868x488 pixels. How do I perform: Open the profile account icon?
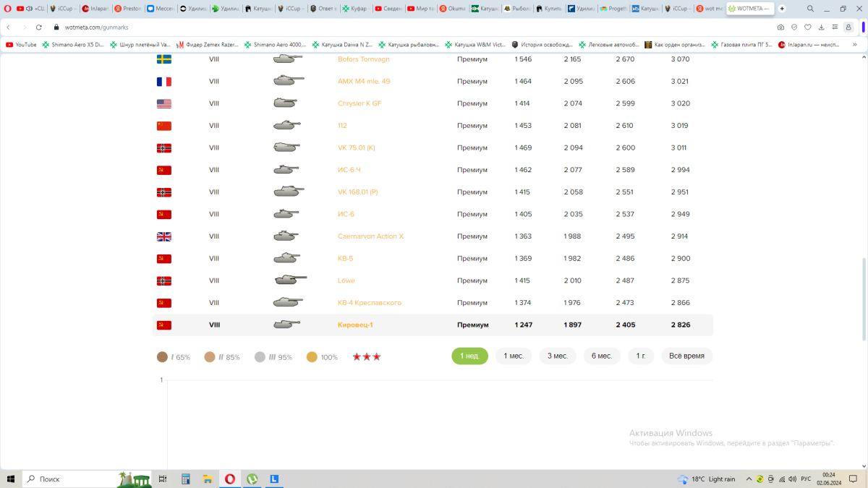(x=848, y=27)
